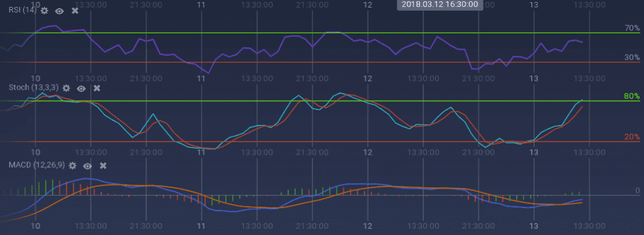Select the Stoch (13,3,3) label
Viewport: 644px width, 235px height.
(34, 88)
